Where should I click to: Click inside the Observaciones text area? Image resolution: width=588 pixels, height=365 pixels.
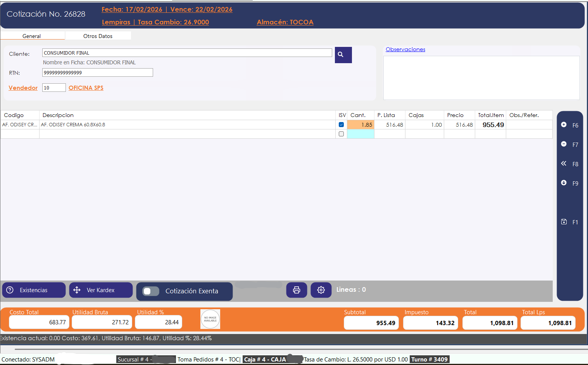pyautogui.click(x=481, y=78)
